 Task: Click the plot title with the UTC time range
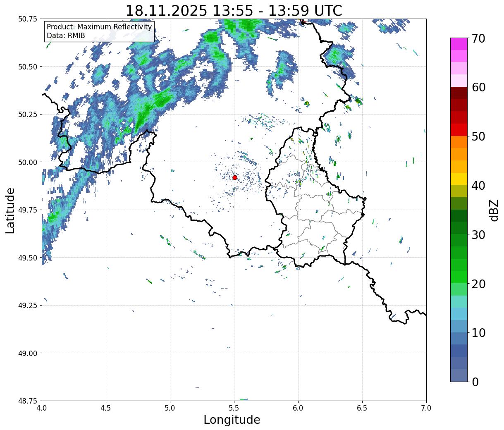(234, 10)
